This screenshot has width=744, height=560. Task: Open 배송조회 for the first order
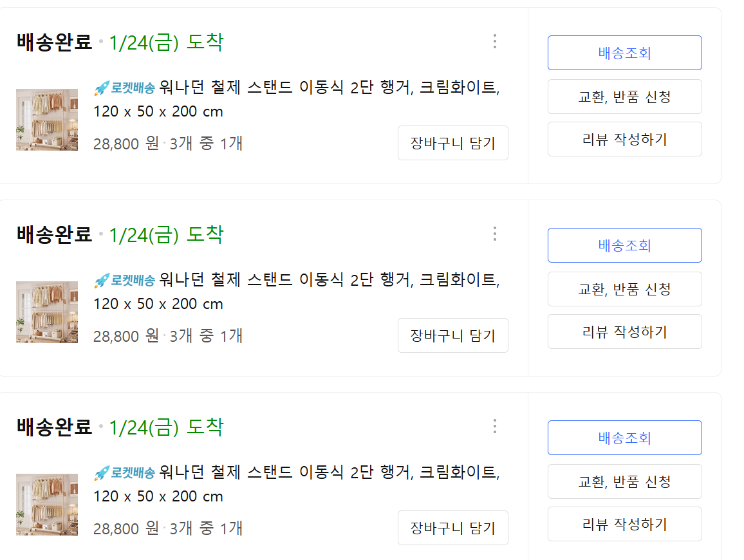tap(624, 53)
